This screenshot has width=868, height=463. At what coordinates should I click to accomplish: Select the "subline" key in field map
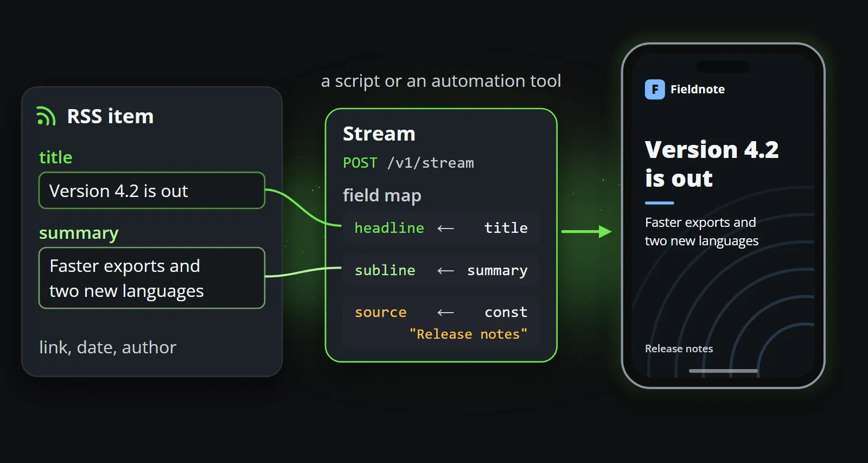coord(385,270)
